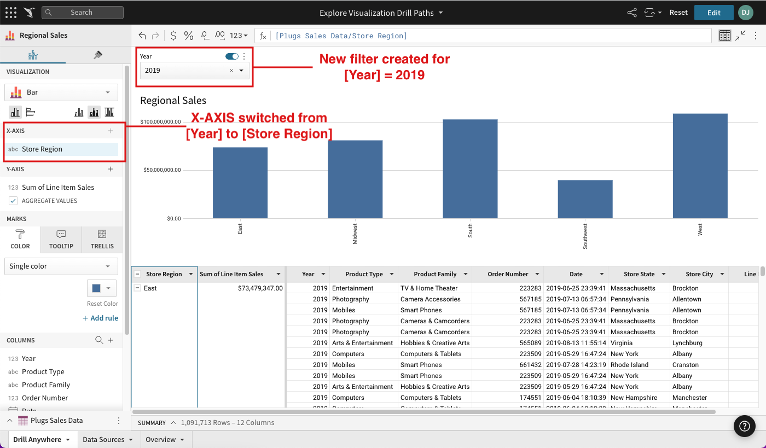Uncheck the Aggregate Values checkbox
The height and width of the screenshot is (448, 766).
pos(13,200)
